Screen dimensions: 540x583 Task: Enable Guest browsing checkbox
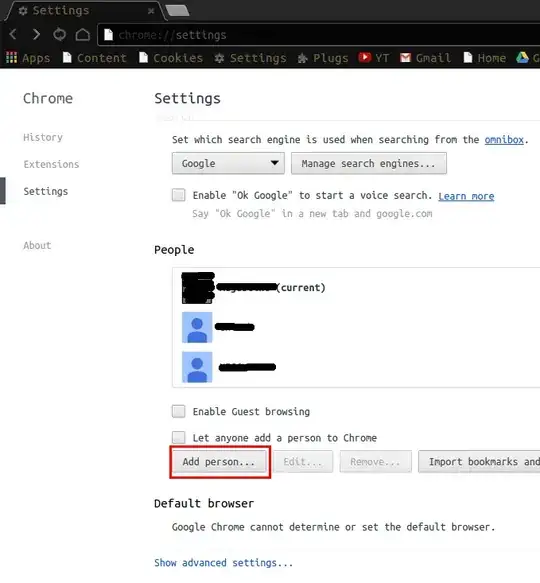pyautogui.click(x=179, y=411)
